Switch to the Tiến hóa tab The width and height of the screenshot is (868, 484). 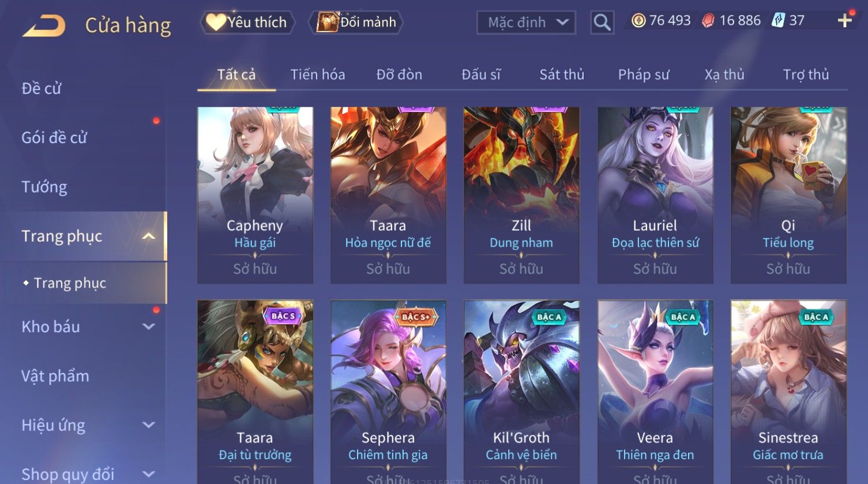pyautogui.click(x=318, y=74)
